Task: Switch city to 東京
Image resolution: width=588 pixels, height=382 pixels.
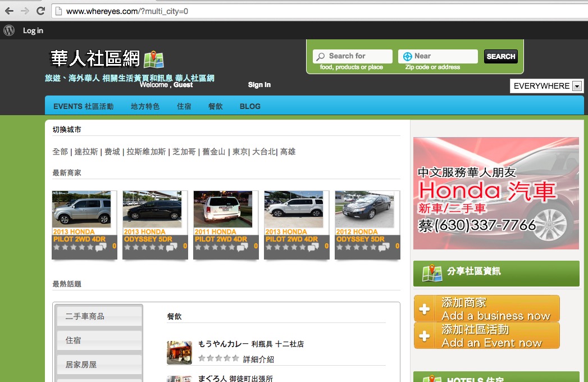Action: point(240,152)
